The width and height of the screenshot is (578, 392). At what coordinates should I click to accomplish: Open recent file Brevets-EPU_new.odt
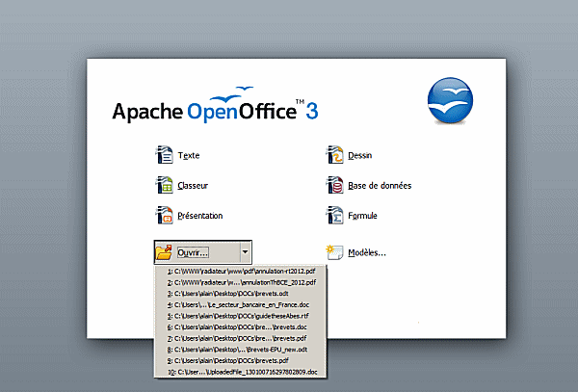click(240, 350)
